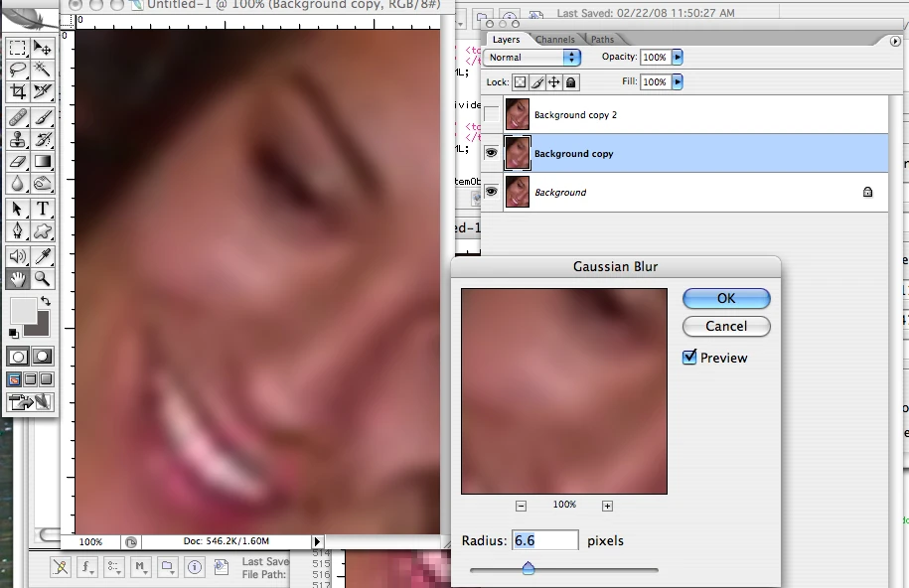Viewport: 909px width, 588px height.
Task: Click Cancel in Gaussian Blur dialog
Action: (726, 326)
